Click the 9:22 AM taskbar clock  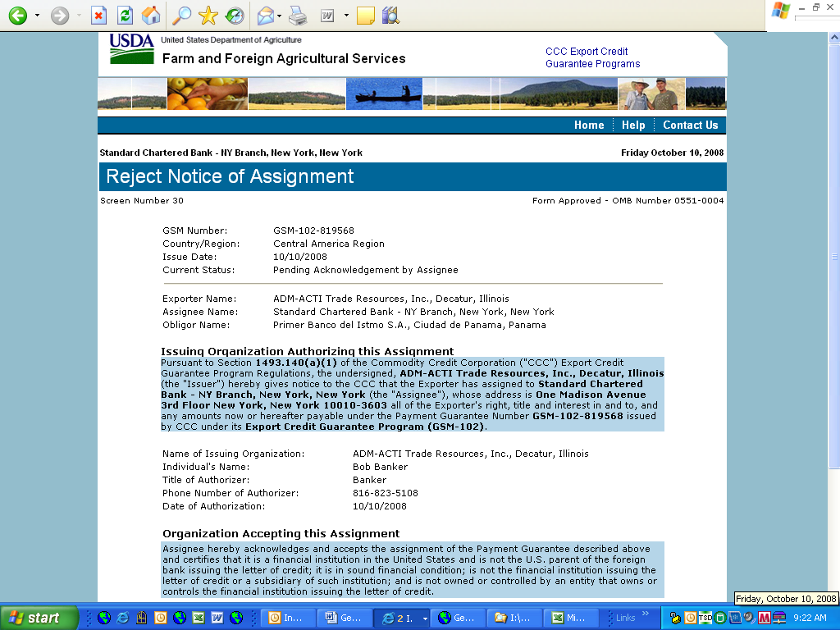point(810,618)
